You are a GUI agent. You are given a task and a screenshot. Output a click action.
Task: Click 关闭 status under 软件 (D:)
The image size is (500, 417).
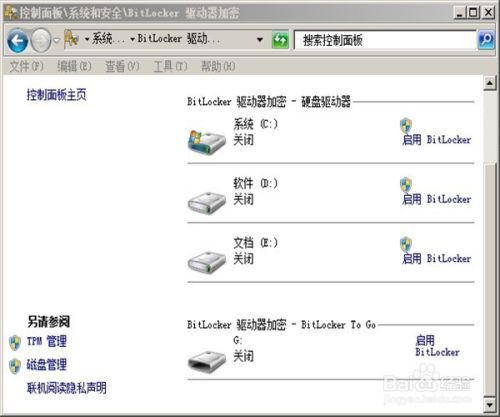tap(243, 199)
